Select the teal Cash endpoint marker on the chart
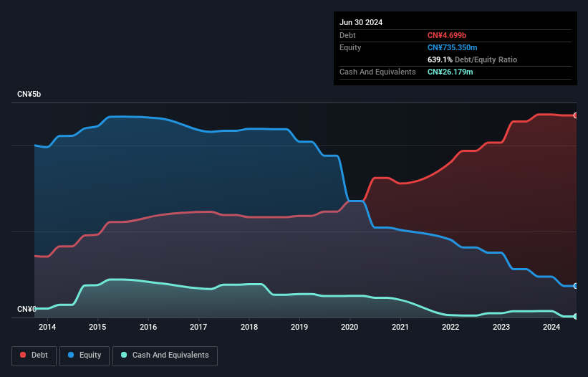This screenshot has height=377, width=588. tap(576, 316)
